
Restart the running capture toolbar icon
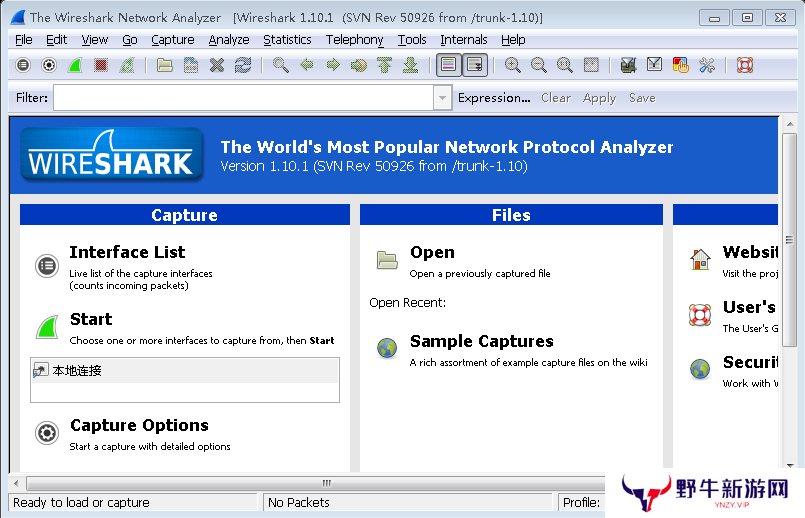coord(127,65)
